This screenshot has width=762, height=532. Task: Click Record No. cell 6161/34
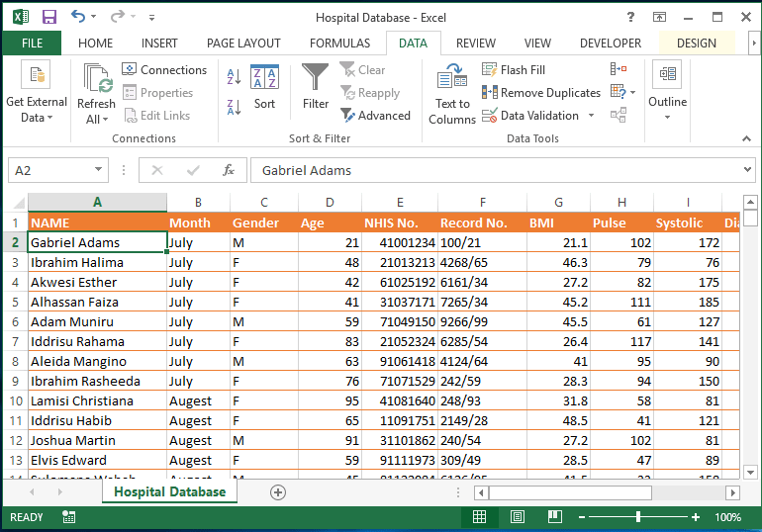[x=482, y=283]
